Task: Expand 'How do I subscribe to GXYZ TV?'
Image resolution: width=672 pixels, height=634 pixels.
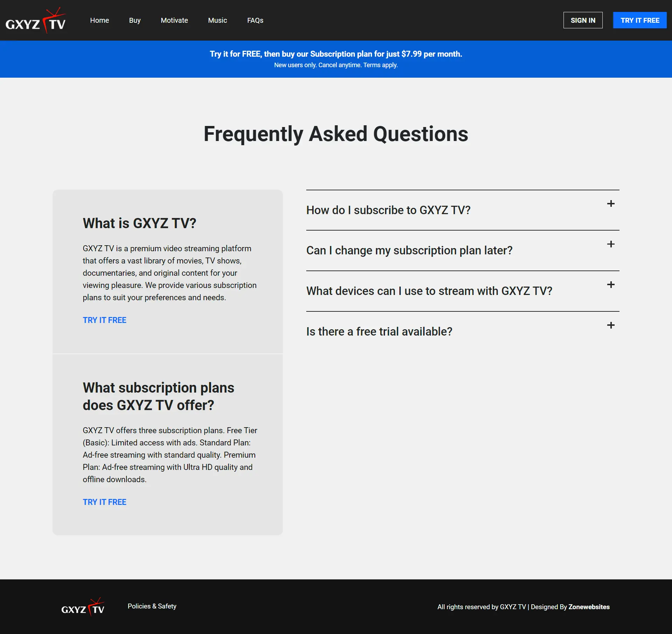Action: [388, 210]
